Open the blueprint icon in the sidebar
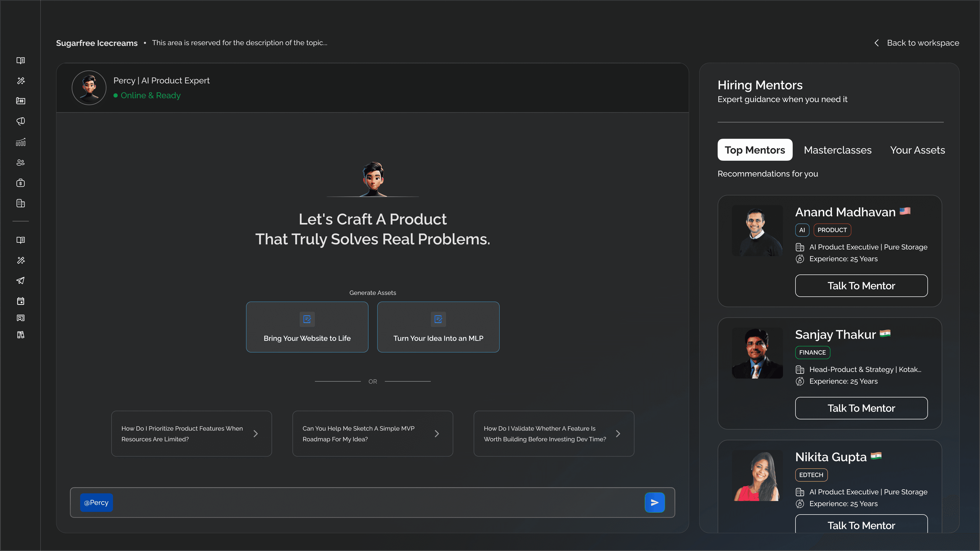Screen dimensions: 980x551 tap(20, 101)
